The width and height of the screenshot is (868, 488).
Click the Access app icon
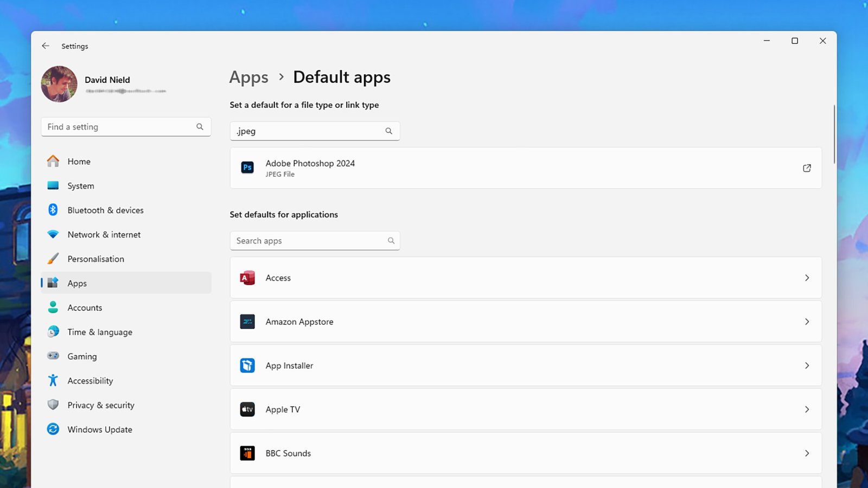tap(247, 278)
